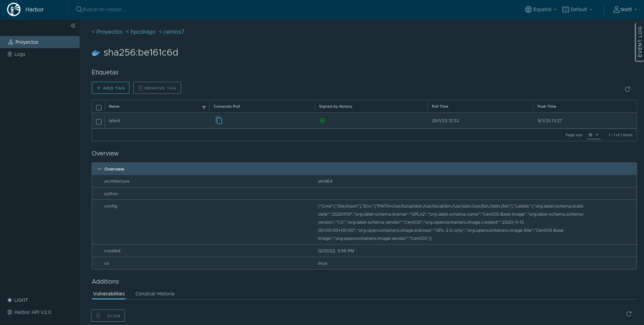Click the amd64 architecture value

pyautogui.click(x=325, y=181)
